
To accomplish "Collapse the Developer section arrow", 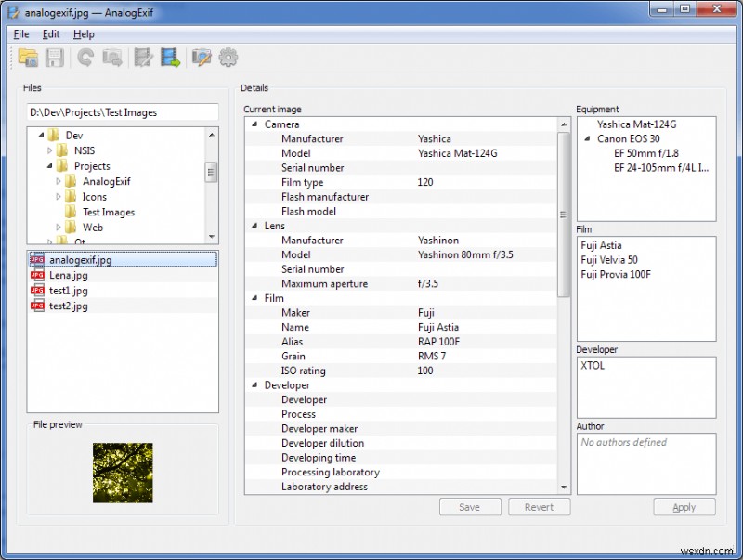I will click(254, 385).
